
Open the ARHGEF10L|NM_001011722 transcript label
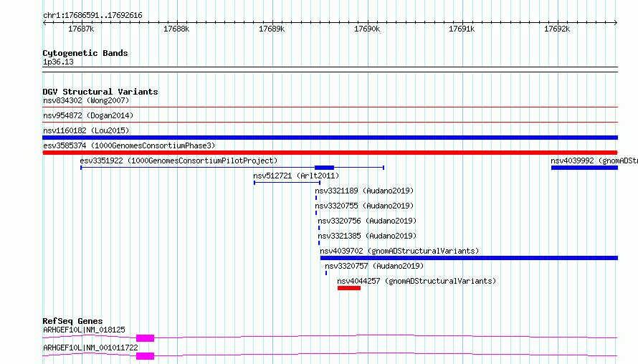[90, 348]
